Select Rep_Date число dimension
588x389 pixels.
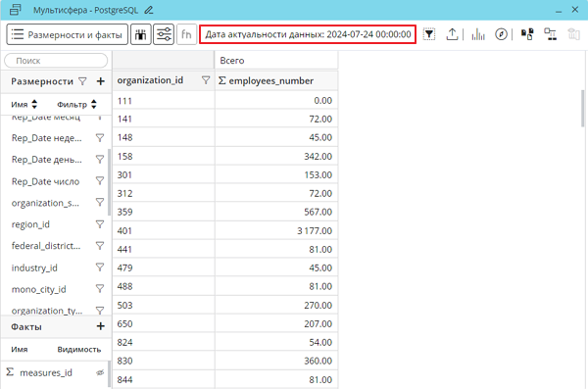click(45, 181)
